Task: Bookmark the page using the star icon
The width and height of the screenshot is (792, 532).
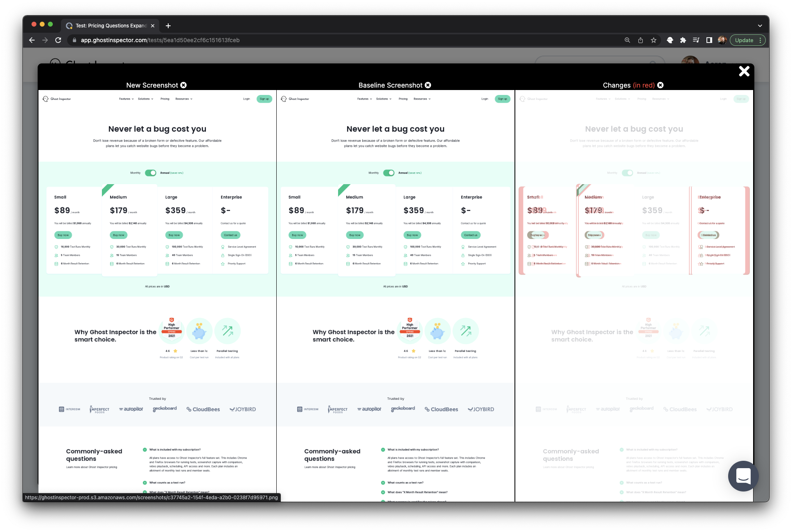Action: coord(654,40)
